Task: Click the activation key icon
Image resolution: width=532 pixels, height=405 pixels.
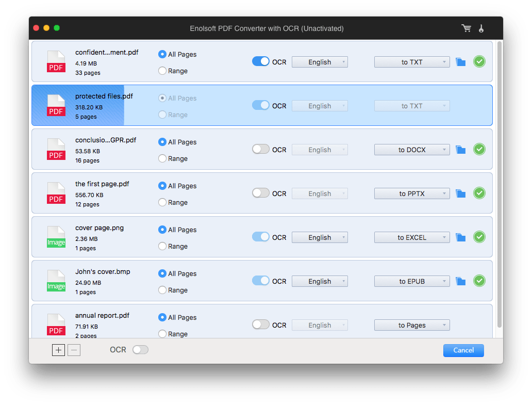Action: (x=481, y=28)
